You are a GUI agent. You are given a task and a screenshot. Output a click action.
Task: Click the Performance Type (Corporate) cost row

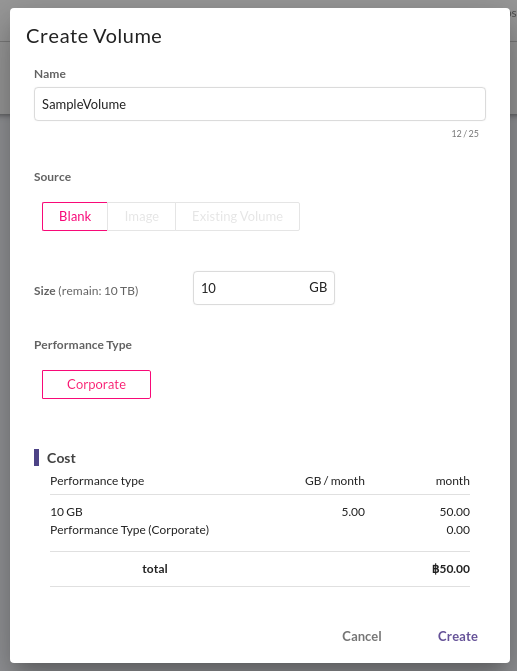(260, 530)
